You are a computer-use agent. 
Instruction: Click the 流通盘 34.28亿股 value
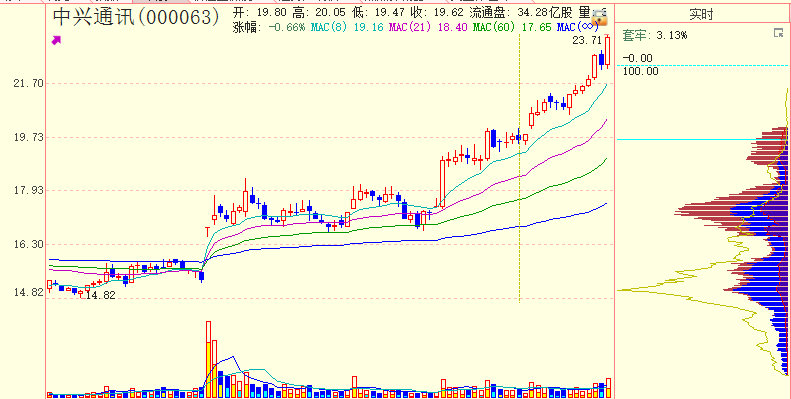[x=521, y=12]
